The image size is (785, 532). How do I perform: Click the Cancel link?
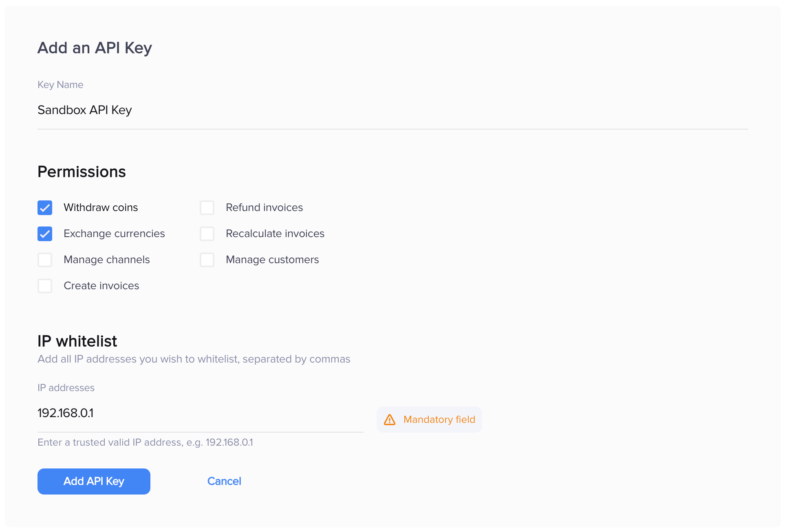pyautogui.click(x=224, y=481)
